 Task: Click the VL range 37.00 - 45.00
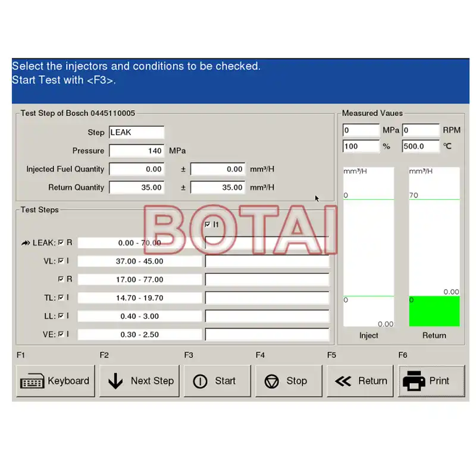coord(140,261)
